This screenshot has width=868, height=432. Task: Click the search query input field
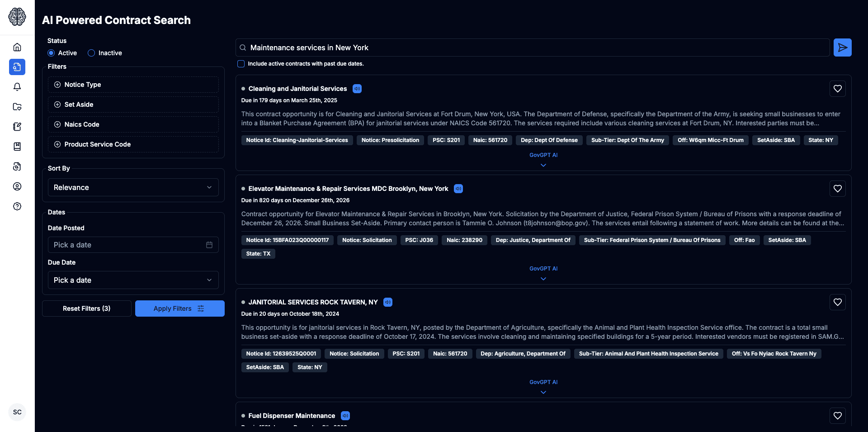533,47
